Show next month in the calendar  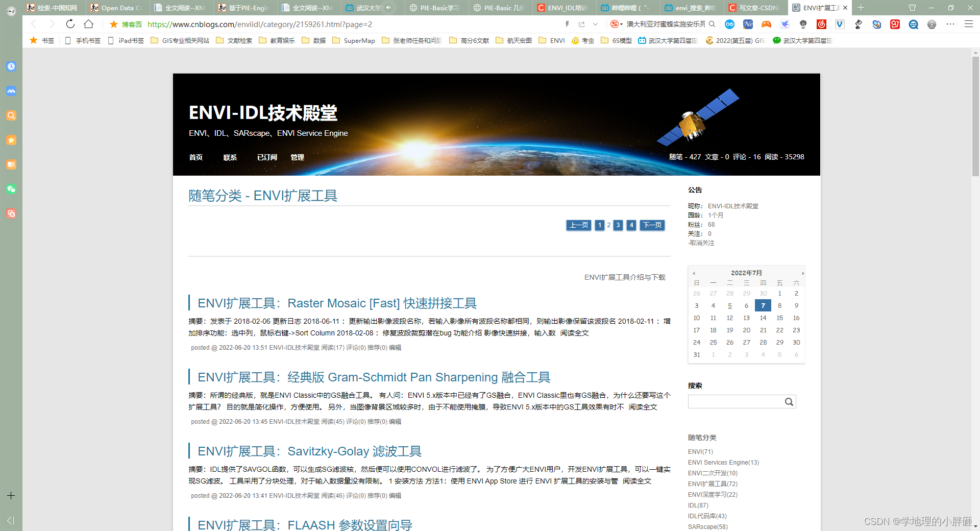point(802,273)
